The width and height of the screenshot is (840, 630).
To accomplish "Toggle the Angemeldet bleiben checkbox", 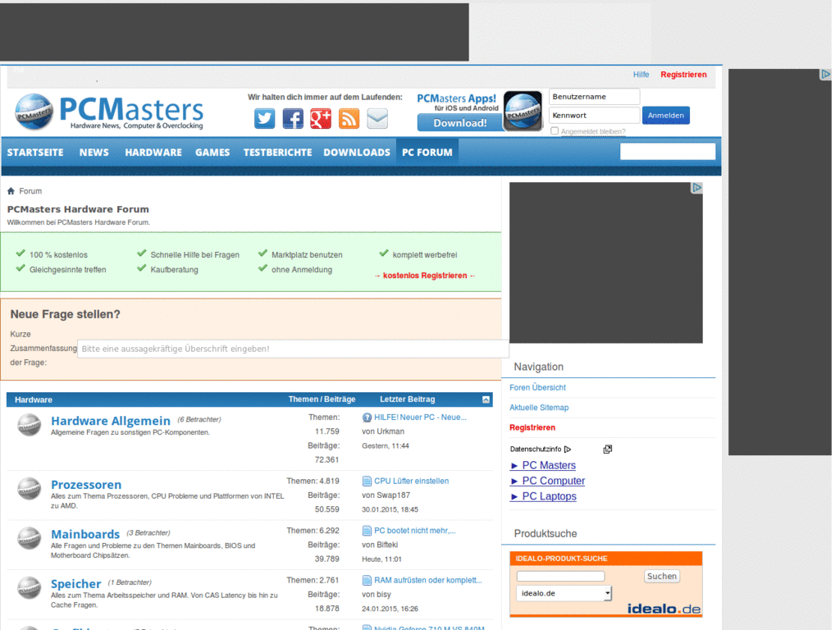I will (x=555, y=130).
